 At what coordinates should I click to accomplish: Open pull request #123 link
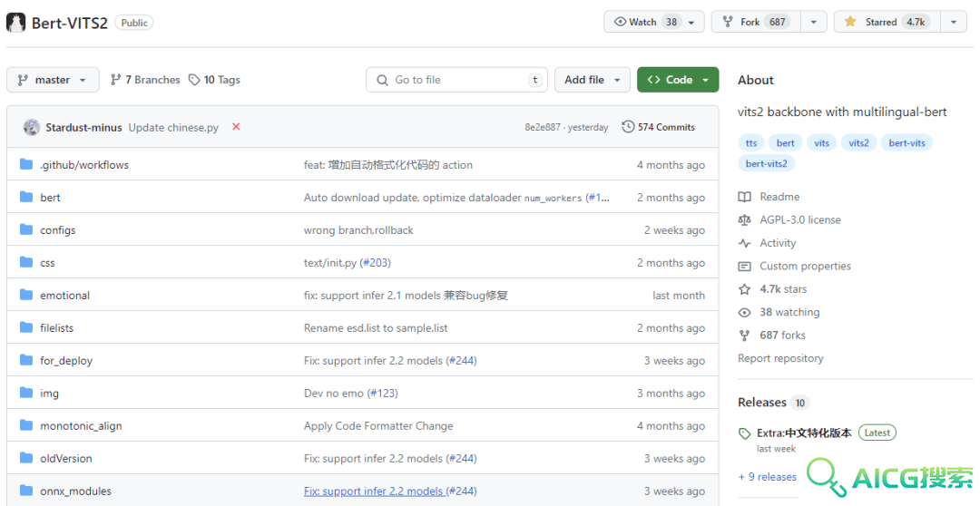pos(383,393)
